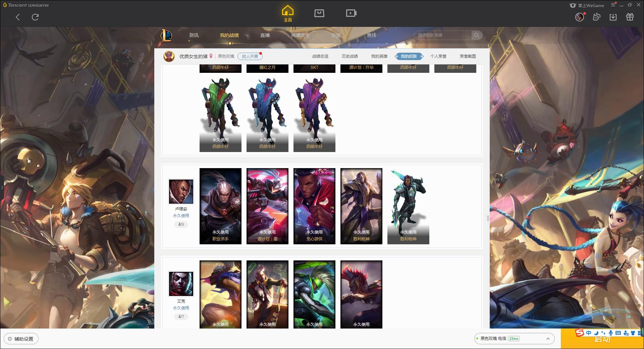Open the 源计划：雷 Lucian skin card
Screen dimensions: 644x349
pyautogui.click(x=267, y=206)
